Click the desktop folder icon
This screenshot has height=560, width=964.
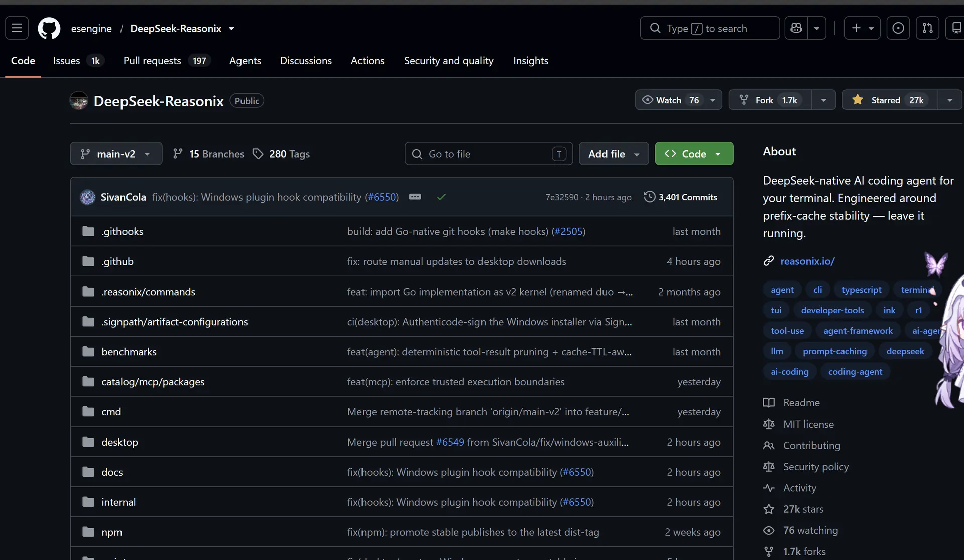[88, 442]
